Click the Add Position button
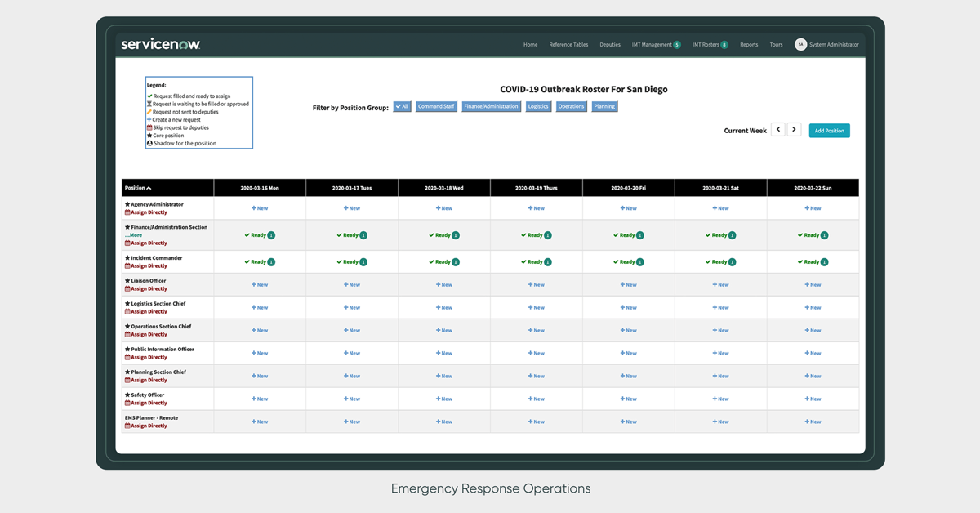The height and width of the screenshot is (513, 980). [x=829, y=131]
